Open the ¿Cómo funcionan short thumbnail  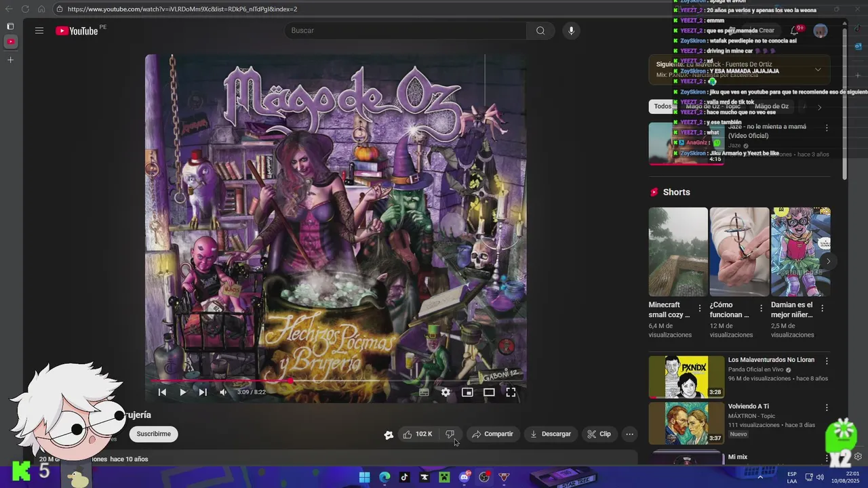click(x=739, y=251)
